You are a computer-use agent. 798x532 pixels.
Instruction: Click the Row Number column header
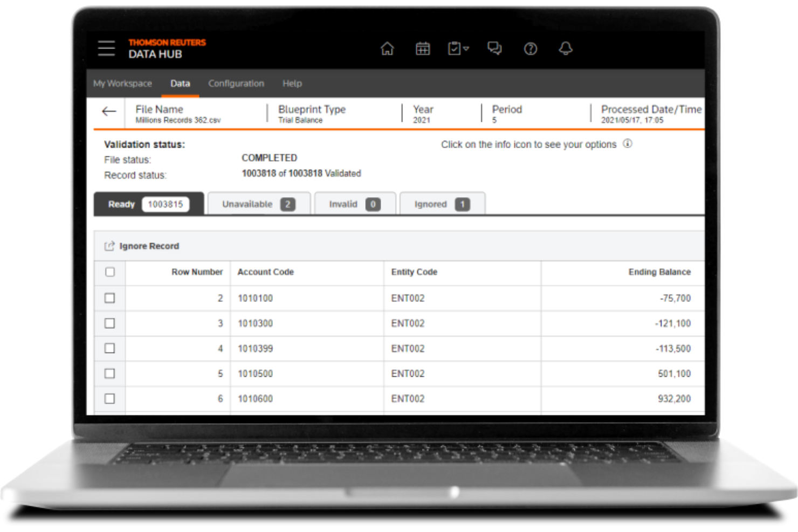(197, 272)
